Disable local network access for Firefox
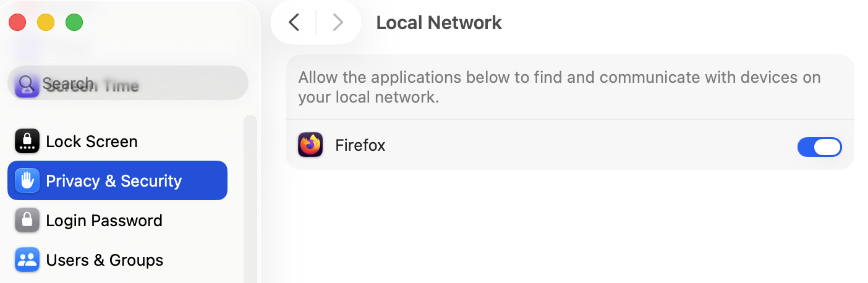 coord(819,146)
